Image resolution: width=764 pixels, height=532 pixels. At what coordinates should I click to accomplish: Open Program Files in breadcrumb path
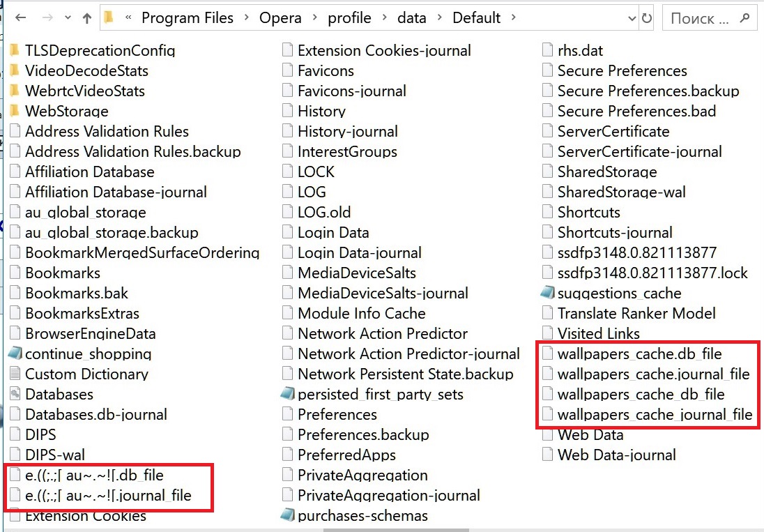(187, 18)
